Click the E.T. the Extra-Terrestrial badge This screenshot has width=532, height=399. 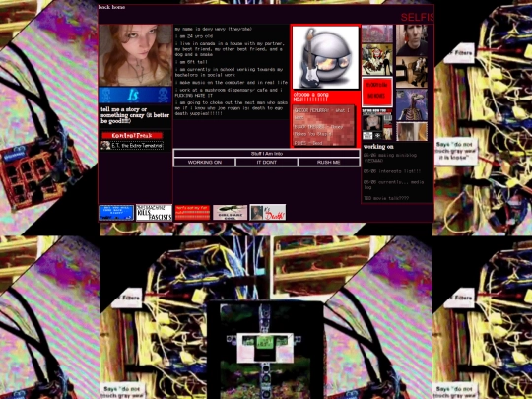click(x=132, y=146)
